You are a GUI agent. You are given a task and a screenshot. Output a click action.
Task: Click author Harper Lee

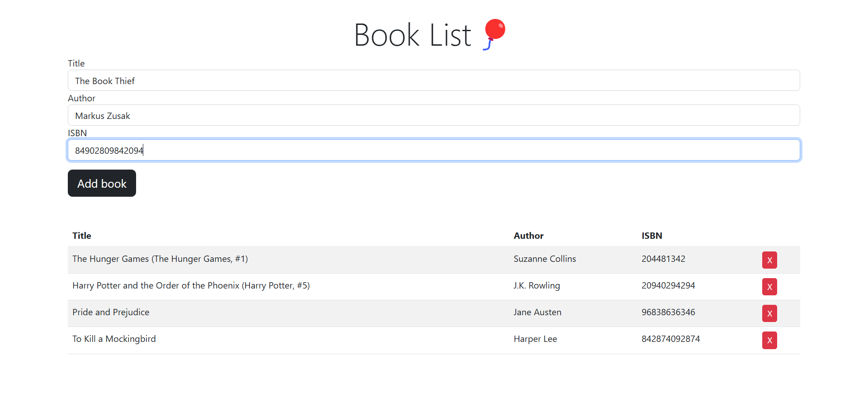pos(535,339)
